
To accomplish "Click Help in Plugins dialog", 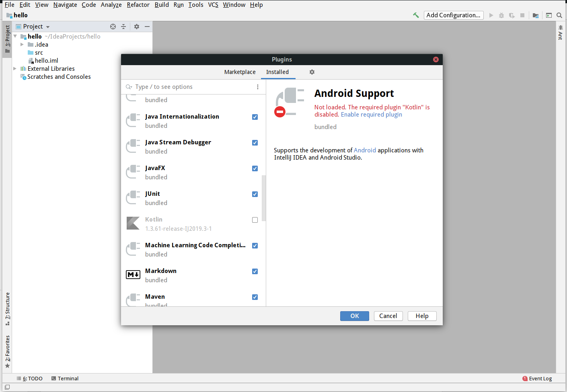I will pyautogui.click(x=422, y=316).
